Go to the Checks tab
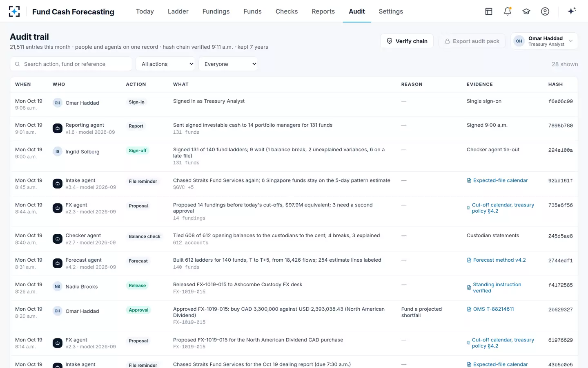 pyautogui.click(x=287, y=11)
